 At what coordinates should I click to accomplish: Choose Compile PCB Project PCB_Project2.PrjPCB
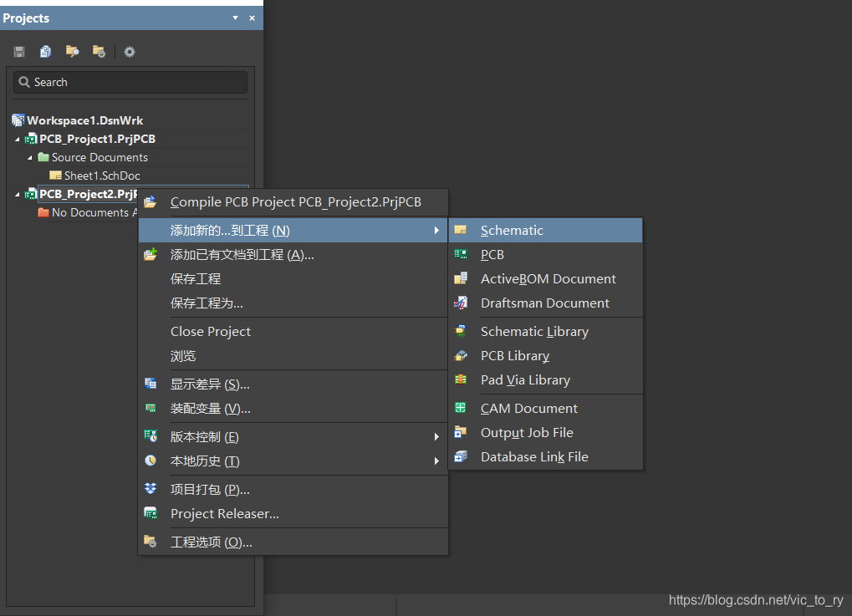[x=293, y=202]
